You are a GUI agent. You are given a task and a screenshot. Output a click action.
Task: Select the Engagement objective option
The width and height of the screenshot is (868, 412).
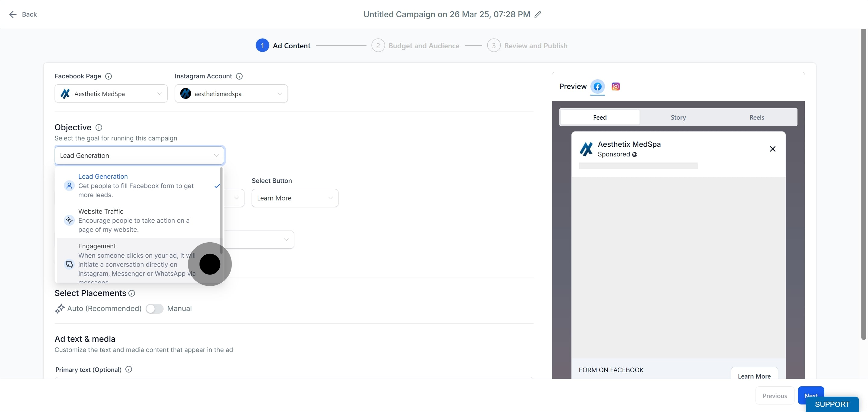135,260
